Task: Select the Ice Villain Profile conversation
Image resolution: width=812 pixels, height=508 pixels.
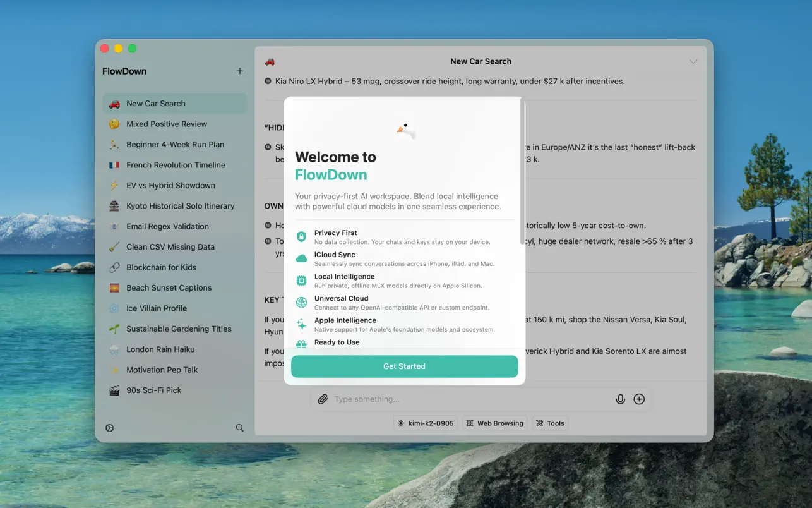Action: pos(175,308)
